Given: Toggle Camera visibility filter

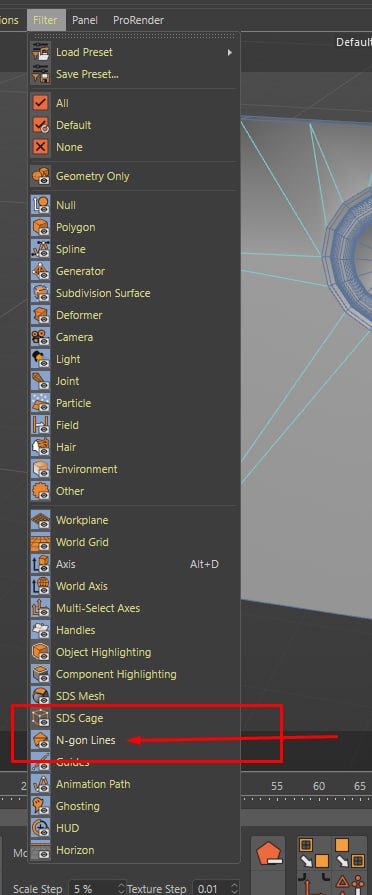Looking at the screenshot, I should [134, 337].
